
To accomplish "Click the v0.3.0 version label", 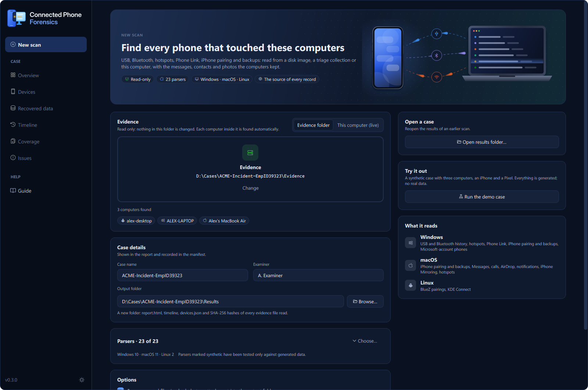I will (11, 380).
